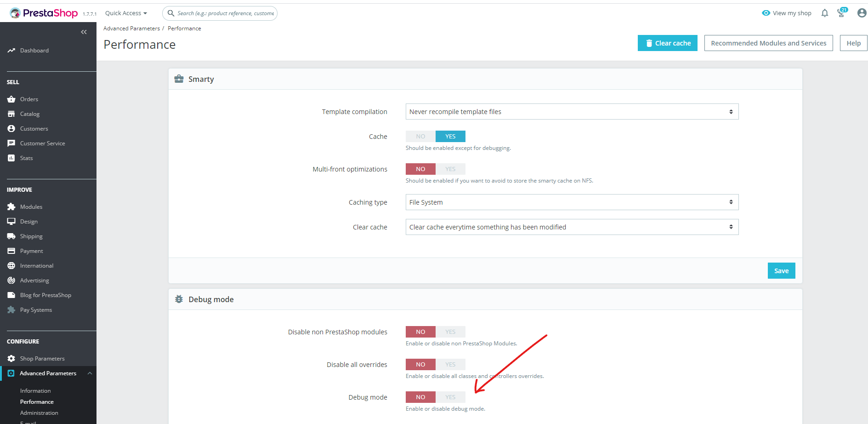Click the Performance breadcrumb
This screenshot has width=868, height=424.
pyautogui.click(x=184, y=29)
